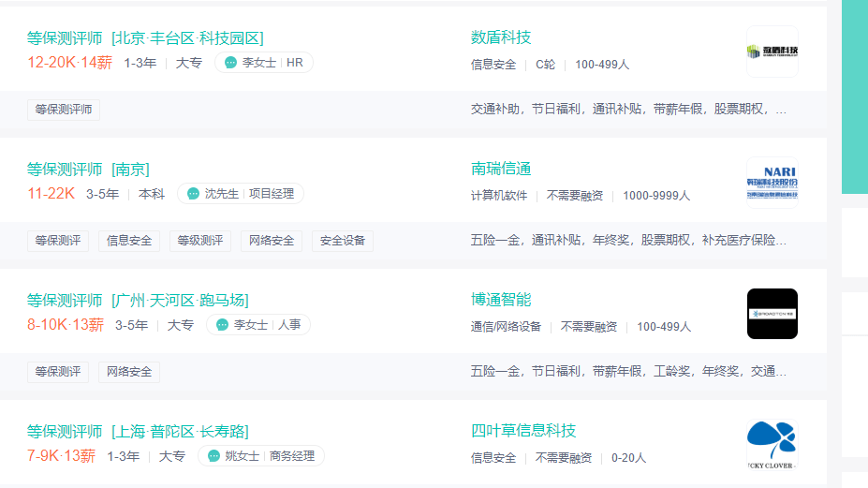Visit 博通智能 company page link
This screenshot has width=868, height=488.
(501, 300)
